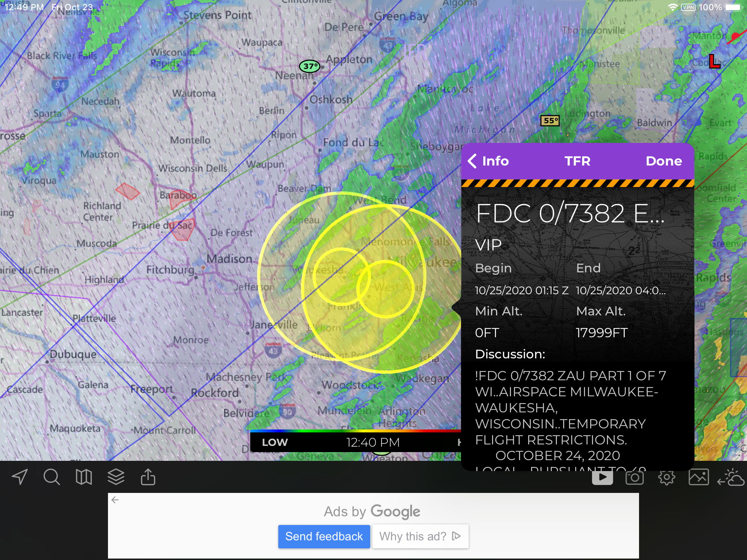Tap the TFR panel title
This screenshot has width=747, height=560.
coord(577,161)
